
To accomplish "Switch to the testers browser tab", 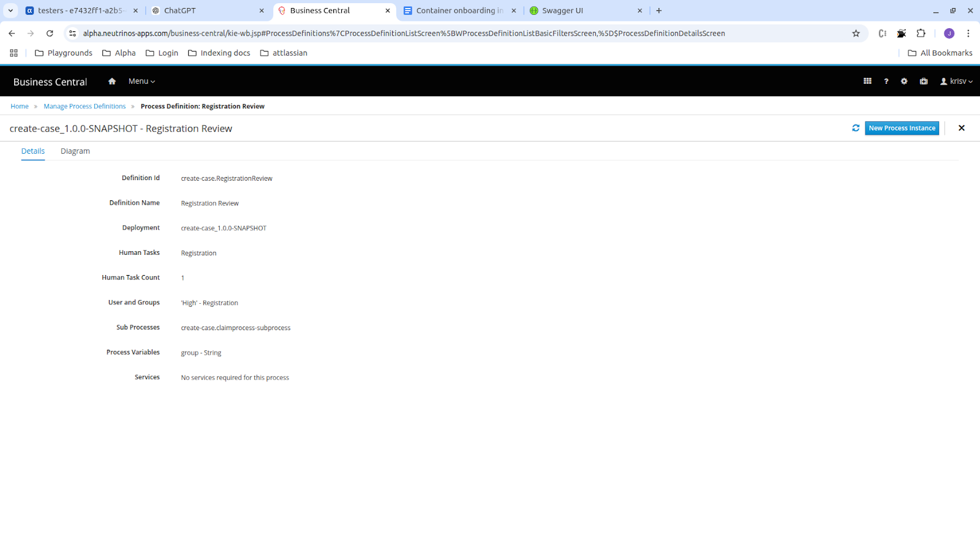I will pos(82,10).
